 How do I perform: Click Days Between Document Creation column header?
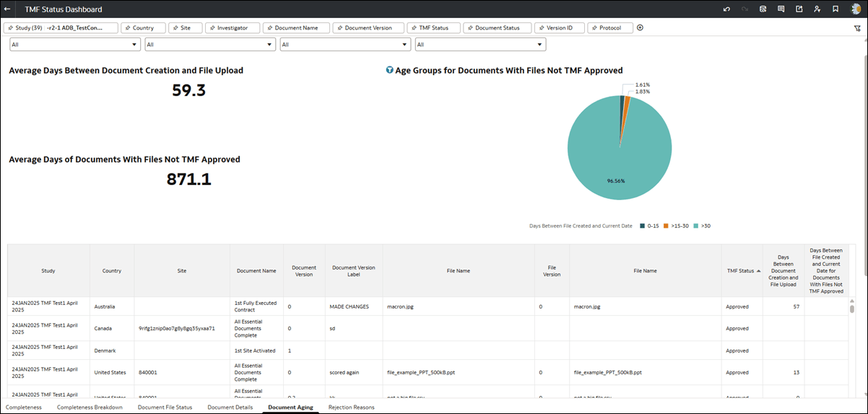point(784,271)
